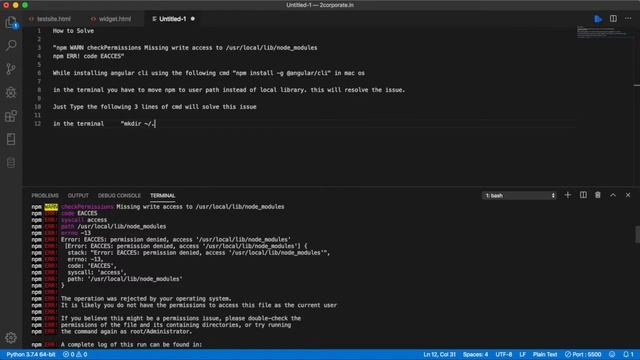Click the editor minimap preview
640x360 pixels.
click(602, 32)
